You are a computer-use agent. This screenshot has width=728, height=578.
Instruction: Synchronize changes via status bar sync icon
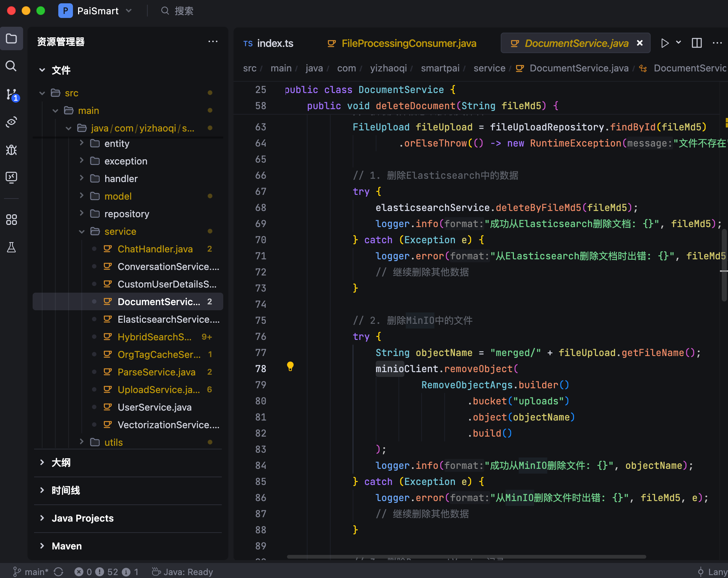pos(58,572)
